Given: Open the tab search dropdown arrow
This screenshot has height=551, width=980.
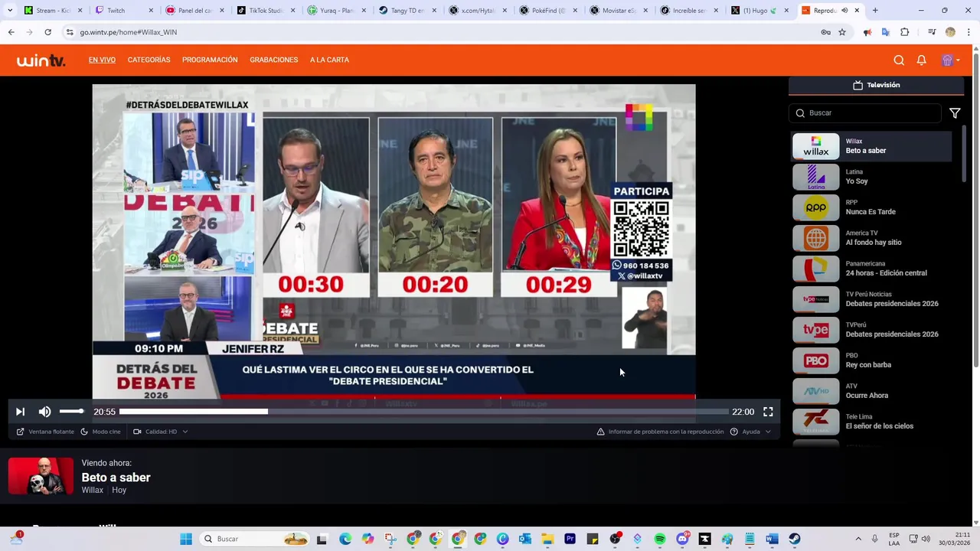Looking at the screenshot, I should [11, 11].
